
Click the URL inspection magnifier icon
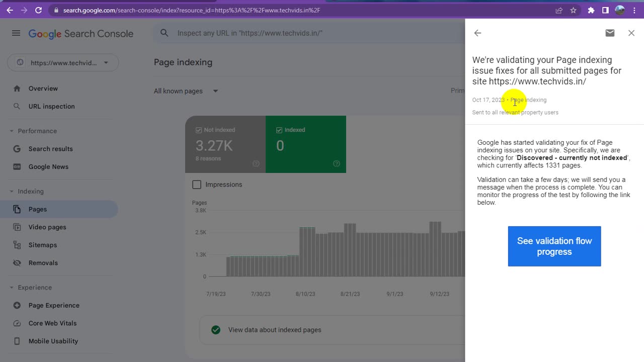(17, 107)
